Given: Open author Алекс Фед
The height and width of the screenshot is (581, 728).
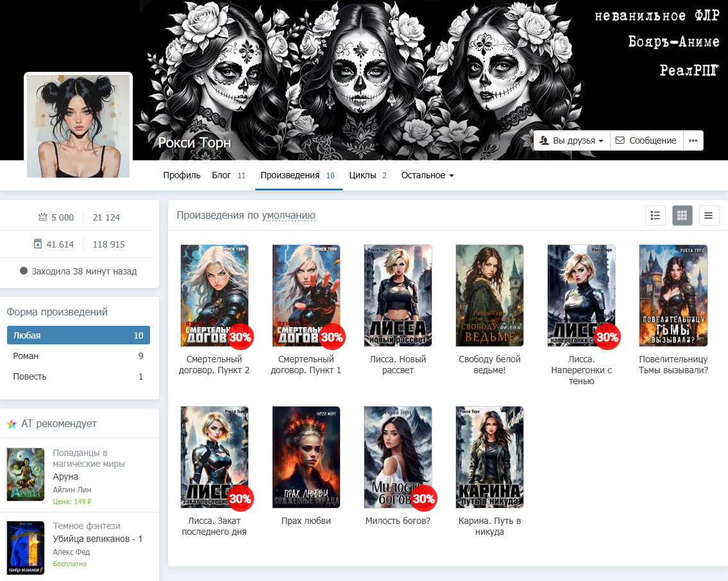Looking at the screenshot, I should (x=71, y=552).
